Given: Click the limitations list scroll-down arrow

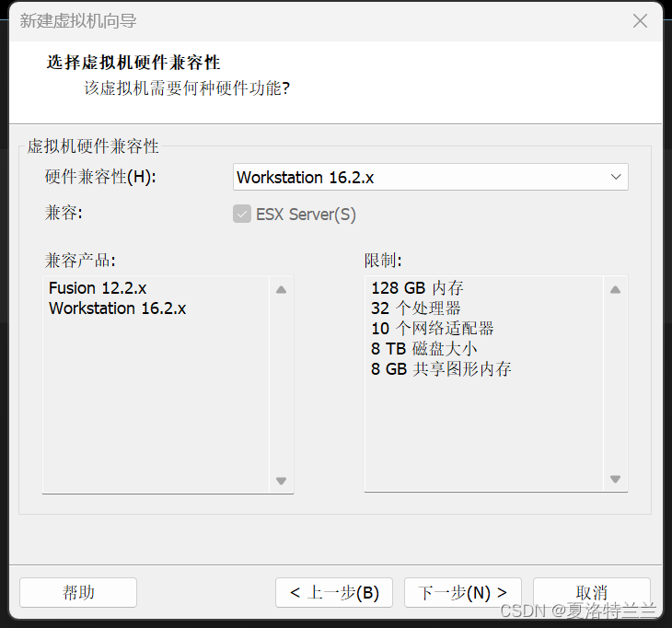Looking at the screenshot, I should click(616, 479).
